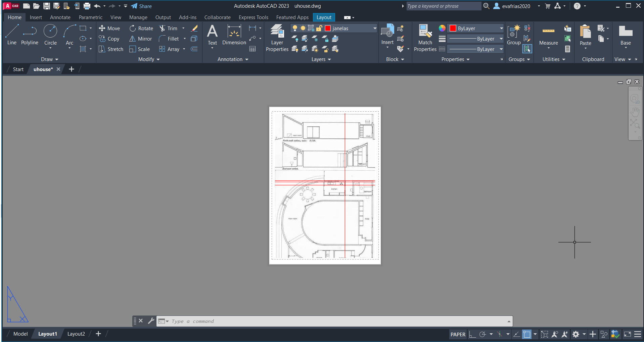Click the Share button
Viewport: 644px width, 342px height.
(141, 6)
